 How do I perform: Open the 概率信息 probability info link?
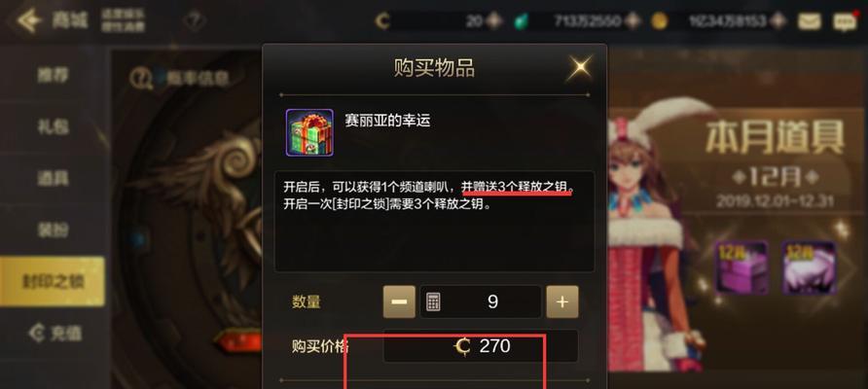click(x=180, y=79)
